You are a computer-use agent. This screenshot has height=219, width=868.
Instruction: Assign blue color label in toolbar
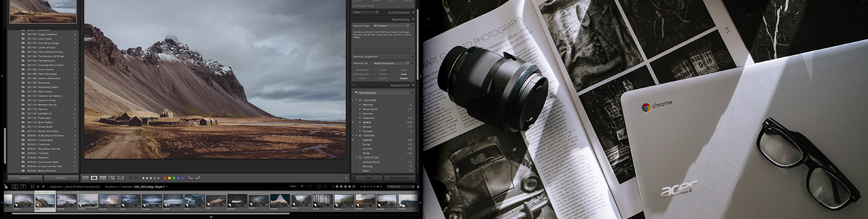pos(178,178)
